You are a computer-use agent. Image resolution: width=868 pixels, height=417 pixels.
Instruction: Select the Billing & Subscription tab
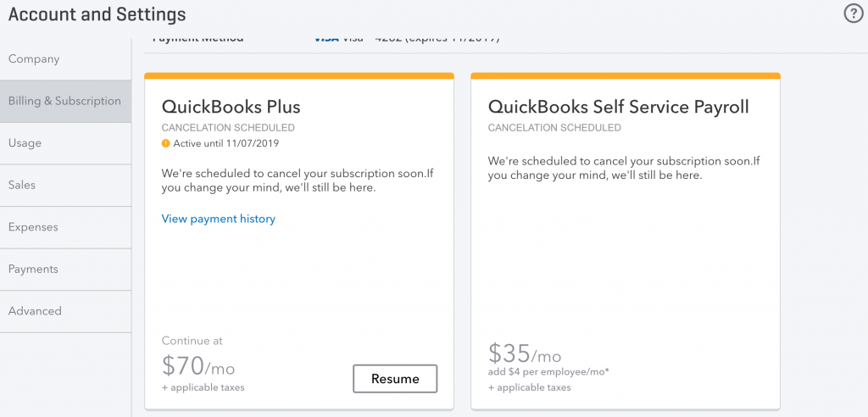tap(64, 101)
